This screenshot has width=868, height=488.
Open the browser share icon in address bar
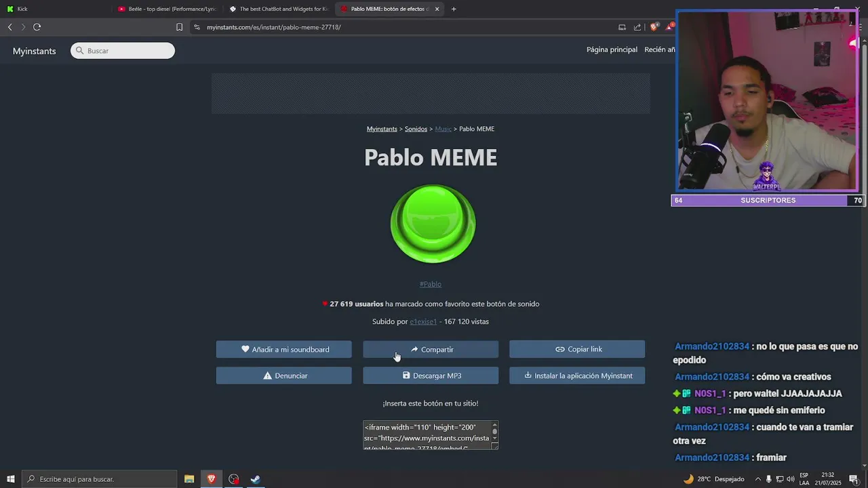point(637,27)
